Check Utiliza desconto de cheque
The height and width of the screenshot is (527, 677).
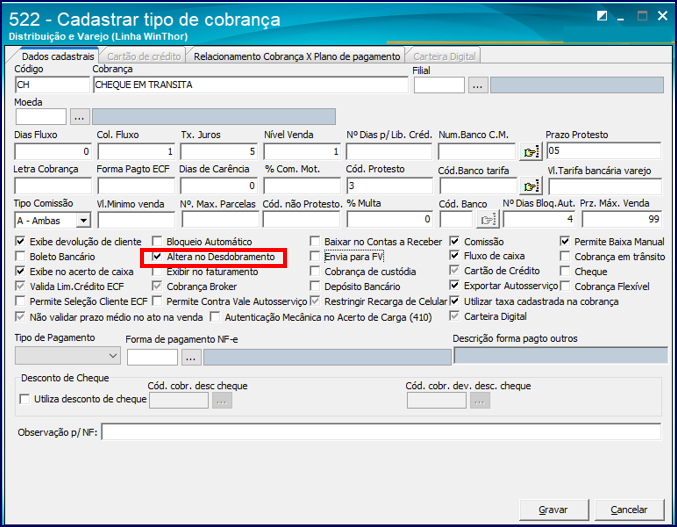click(x=25, y=399)
